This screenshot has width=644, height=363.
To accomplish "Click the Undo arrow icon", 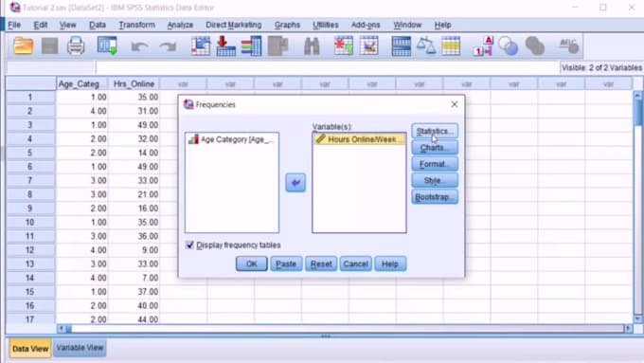I will 139,46.
